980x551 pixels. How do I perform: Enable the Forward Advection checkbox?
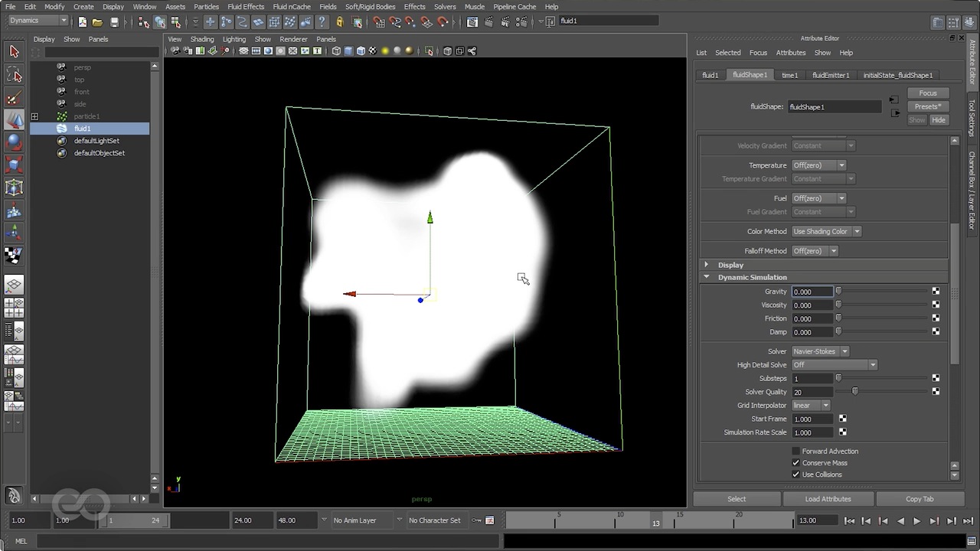click(795, 451)
